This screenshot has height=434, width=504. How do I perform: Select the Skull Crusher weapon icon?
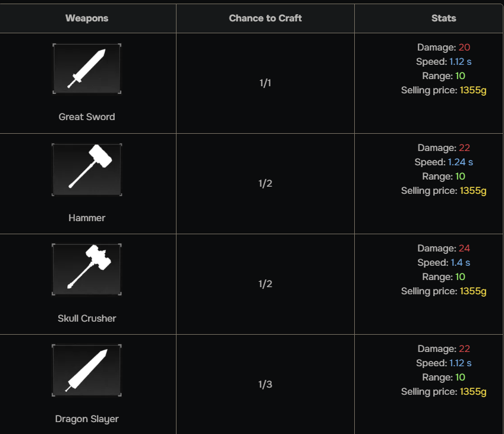point(87,269)
